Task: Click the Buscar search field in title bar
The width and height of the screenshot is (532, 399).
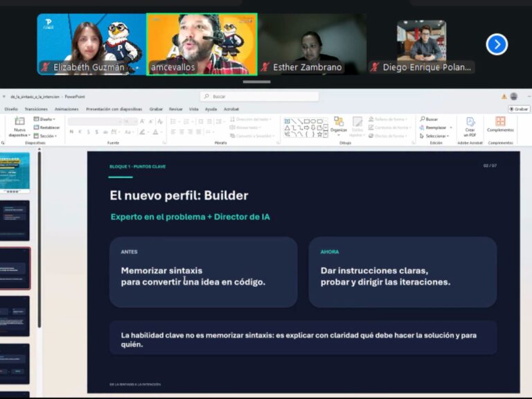Action: tap(260, 97)
